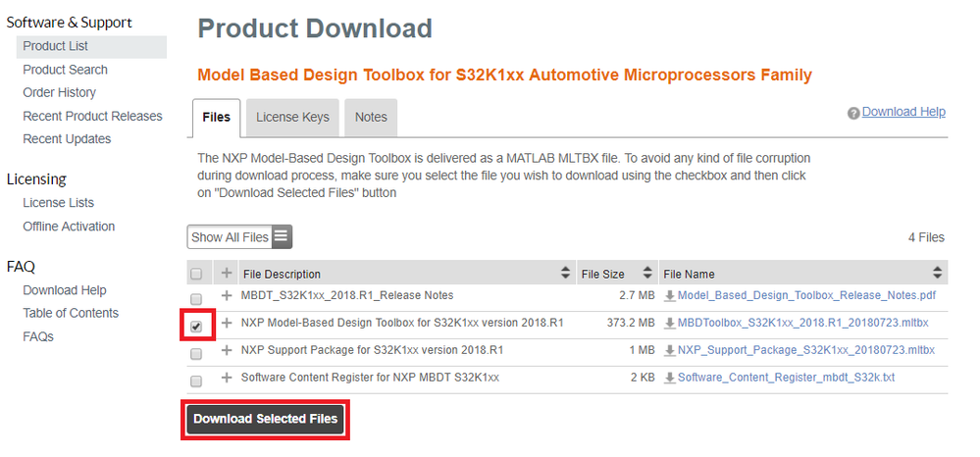The height and width of the screenshot is (457, 980).
Task: Download Software_Content_Register_mbdt_S32k.txt file link
Action: click(x=786, y=378)
